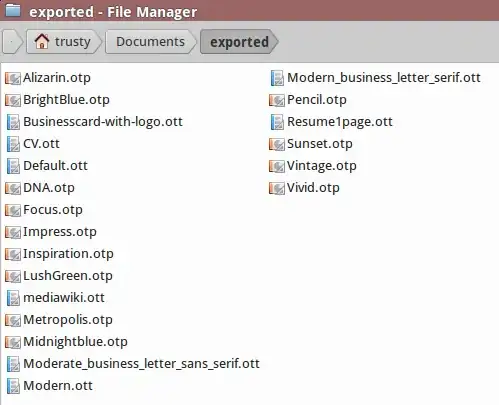Click the Modern_business_letter_serif.ott file icon
Viewport: 499px width, 405px height.
coord(277,78)
